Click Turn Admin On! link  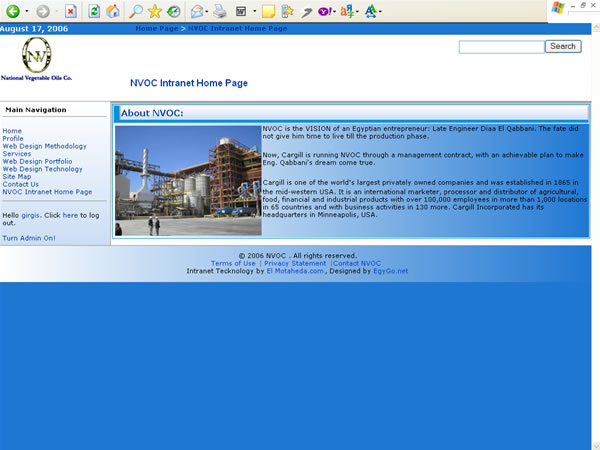(x=29, y=238)
